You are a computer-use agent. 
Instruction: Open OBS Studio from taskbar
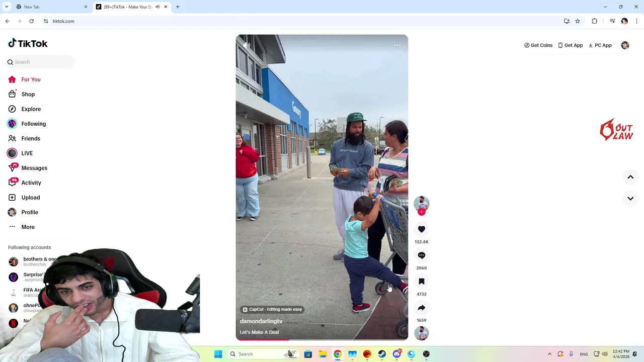(426, 354)
